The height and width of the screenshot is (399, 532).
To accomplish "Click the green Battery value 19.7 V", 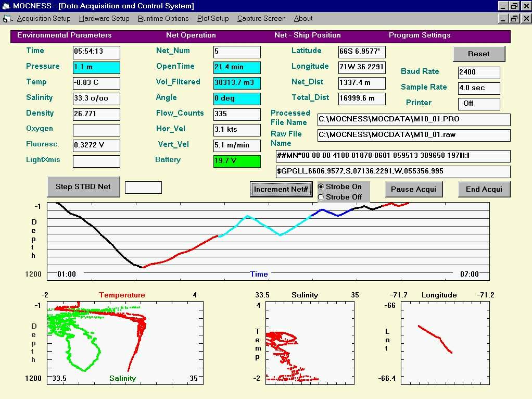I will 237,161.
